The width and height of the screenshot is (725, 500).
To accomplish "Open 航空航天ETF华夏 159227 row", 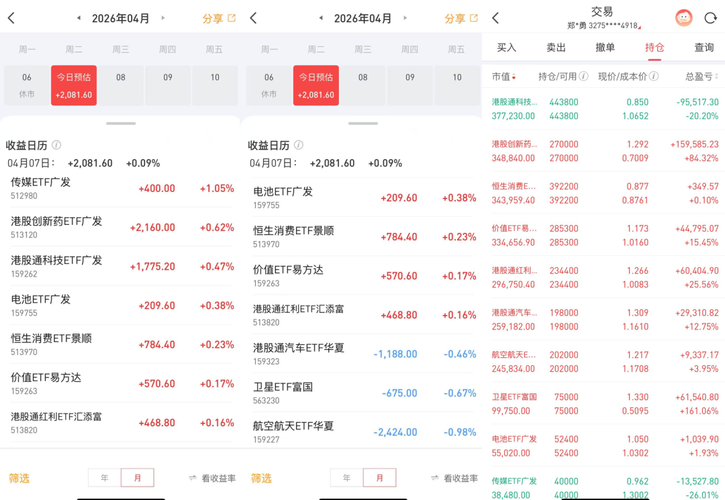I will [x=363, y=432].
